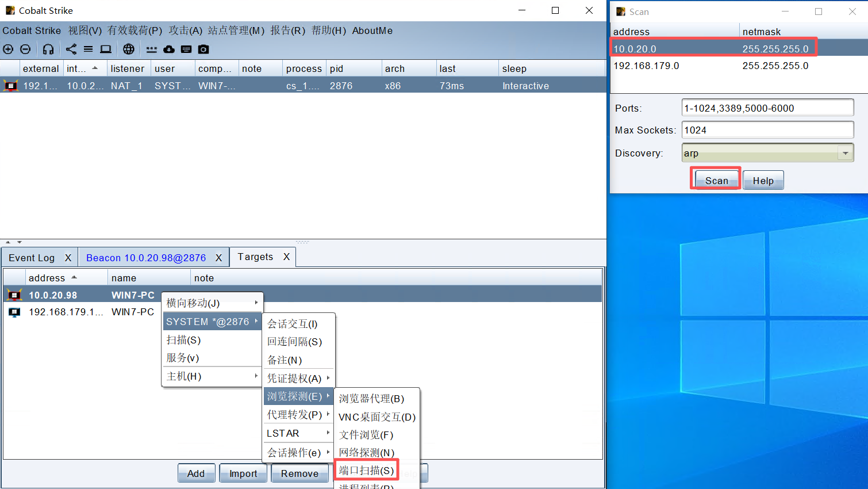Expand the 凭证提权(A) submenu

(x=298, y=379)
